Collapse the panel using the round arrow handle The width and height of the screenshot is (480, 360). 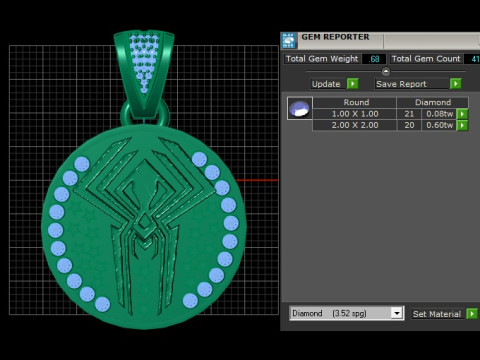pyautogui.click(x=386, y=71)
